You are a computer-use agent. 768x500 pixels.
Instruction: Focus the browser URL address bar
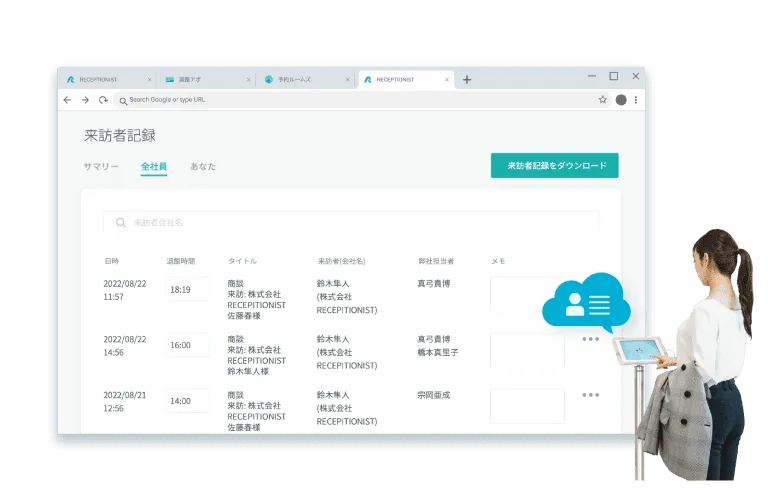pyautogui.click(x=350, y=100)
